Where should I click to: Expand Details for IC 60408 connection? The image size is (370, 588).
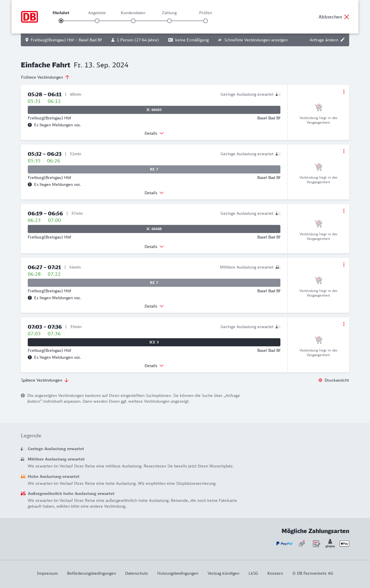154,247
